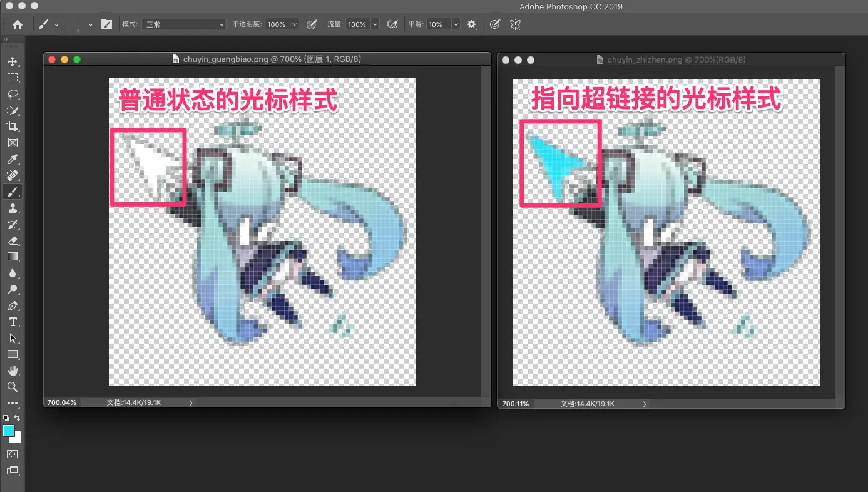The image size is (868, 492).
Task: Go to the Home screen icon
Action: click(x=18, y=24)
